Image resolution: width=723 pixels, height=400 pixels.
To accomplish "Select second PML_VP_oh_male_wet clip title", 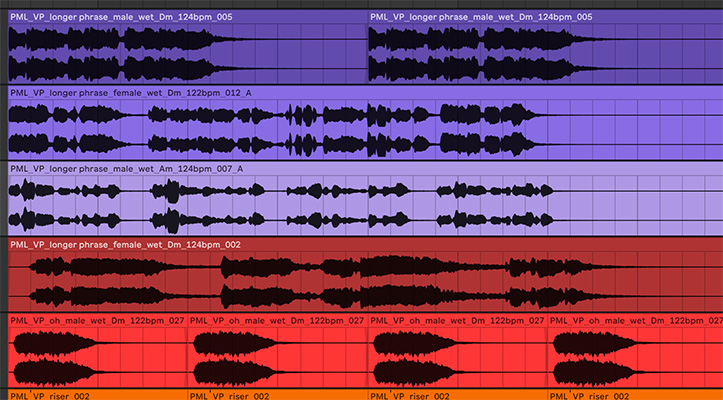I will 277,321.
